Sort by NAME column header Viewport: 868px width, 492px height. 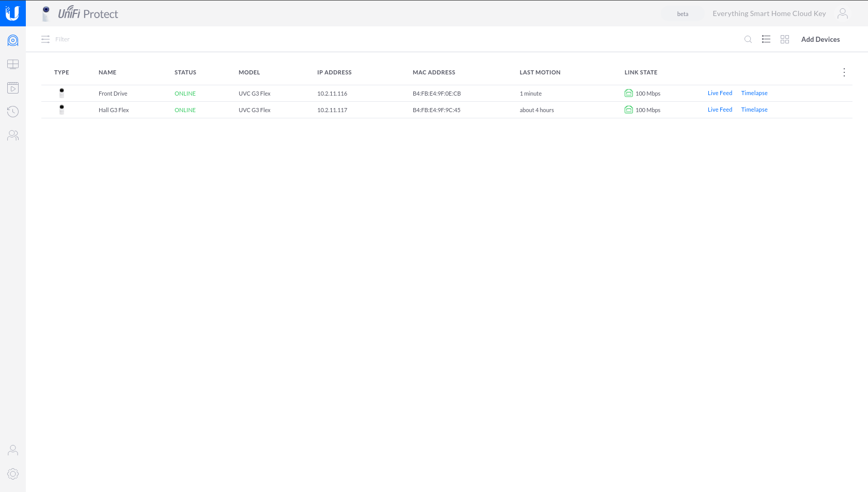coord(107,72)
